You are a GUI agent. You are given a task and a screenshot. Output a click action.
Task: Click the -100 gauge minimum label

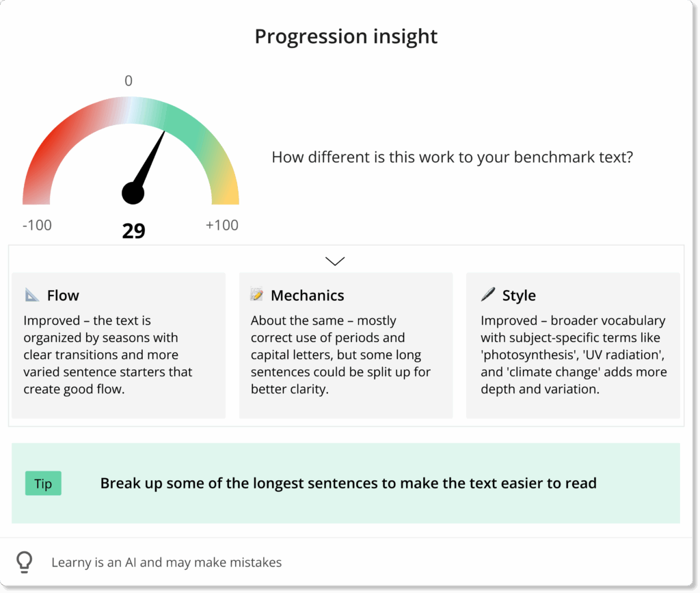tap(37, 225)
